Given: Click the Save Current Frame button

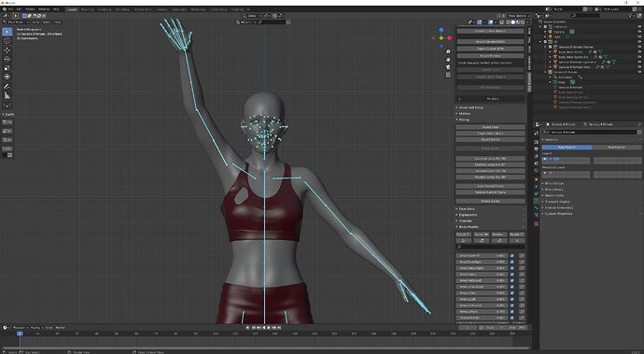Looking at the screenshot, I should pyautogui.click(x=490, y=186).
